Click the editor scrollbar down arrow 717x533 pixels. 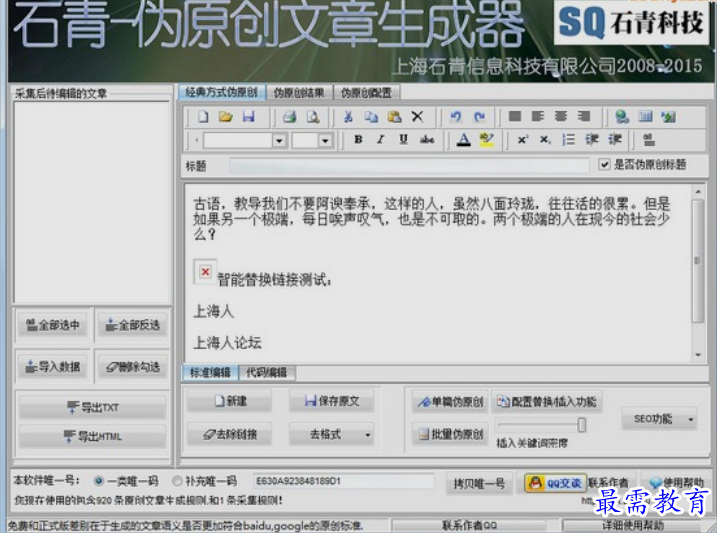point(698,354)
